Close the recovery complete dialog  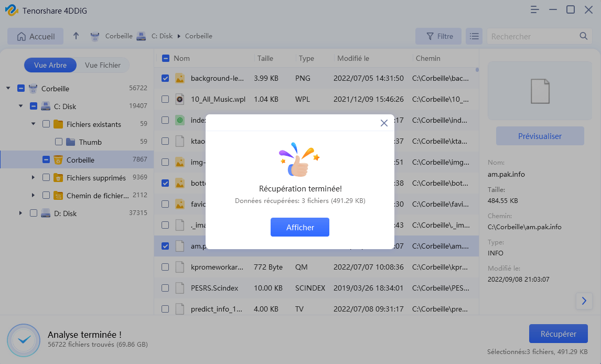click(384, 123)
